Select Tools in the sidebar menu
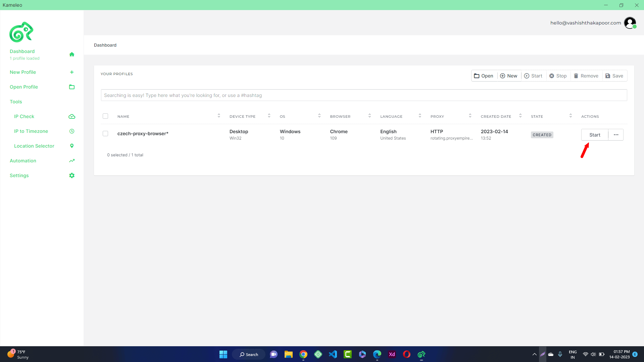Image resolution: width=644 pixels, height=362 pixels. [x=16, y=102]
